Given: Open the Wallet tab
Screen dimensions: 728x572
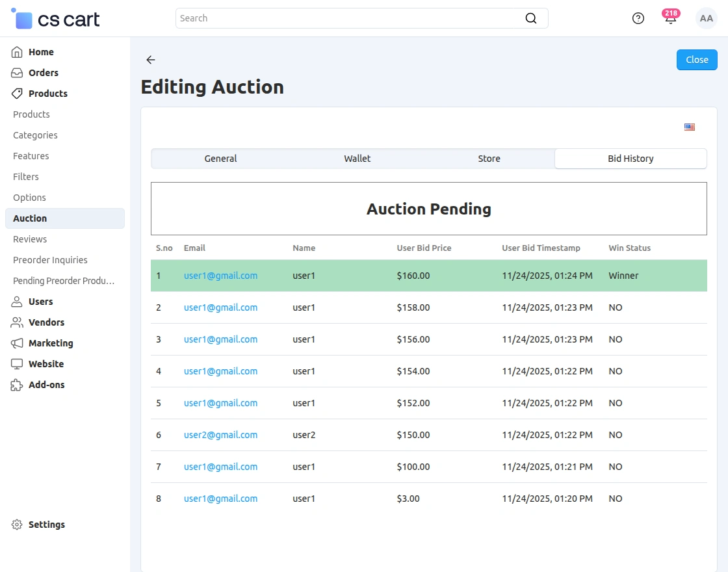Looking at the screenshot, I should click(x=357, y=158).
